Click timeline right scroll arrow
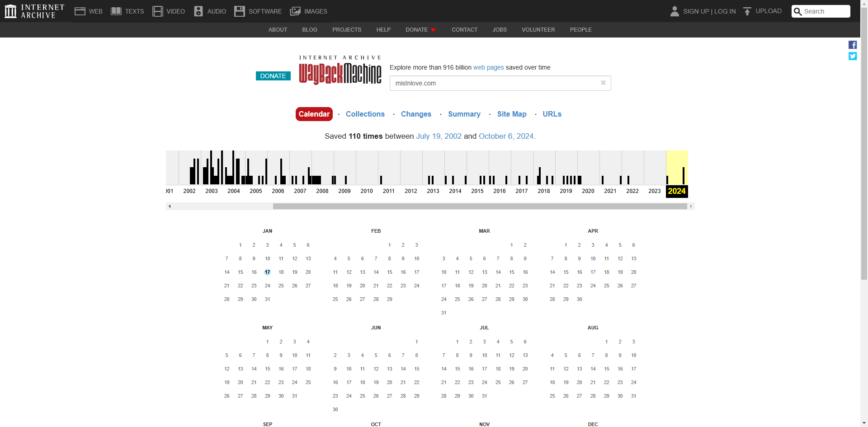 691,206
